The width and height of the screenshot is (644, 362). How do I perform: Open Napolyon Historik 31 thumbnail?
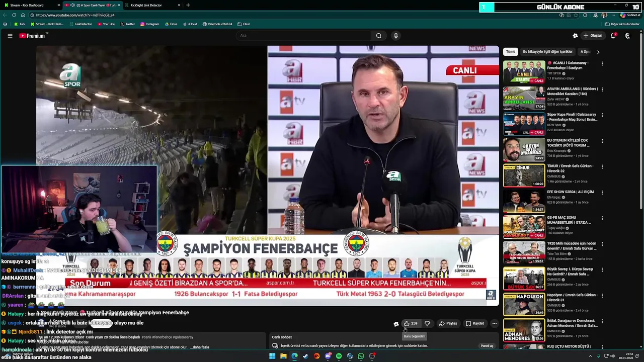click(x=524, y=304)
